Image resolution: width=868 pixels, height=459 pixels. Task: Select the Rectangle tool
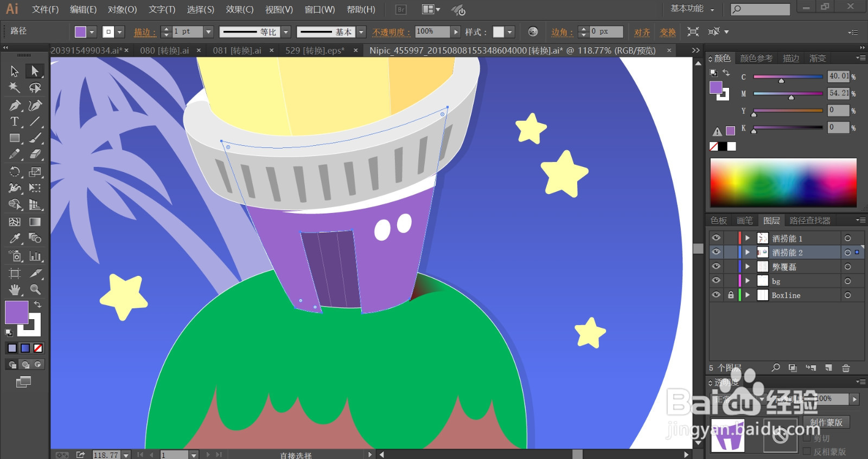pos(15,138)
